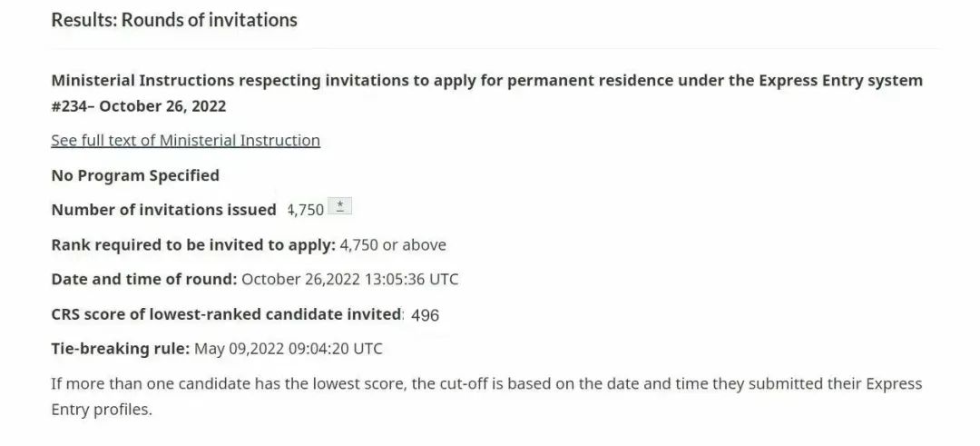Click the footnote asterisk beside 4,750 invitations
The image size is (980, 446).
(x=338, y=207)
